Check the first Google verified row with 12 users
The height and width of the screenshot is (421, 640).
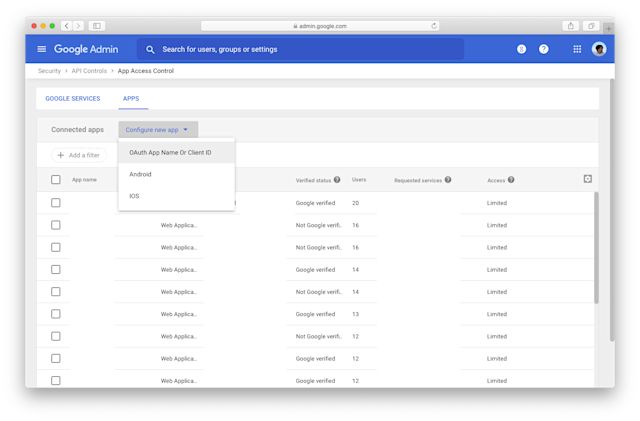coord(56,359)
